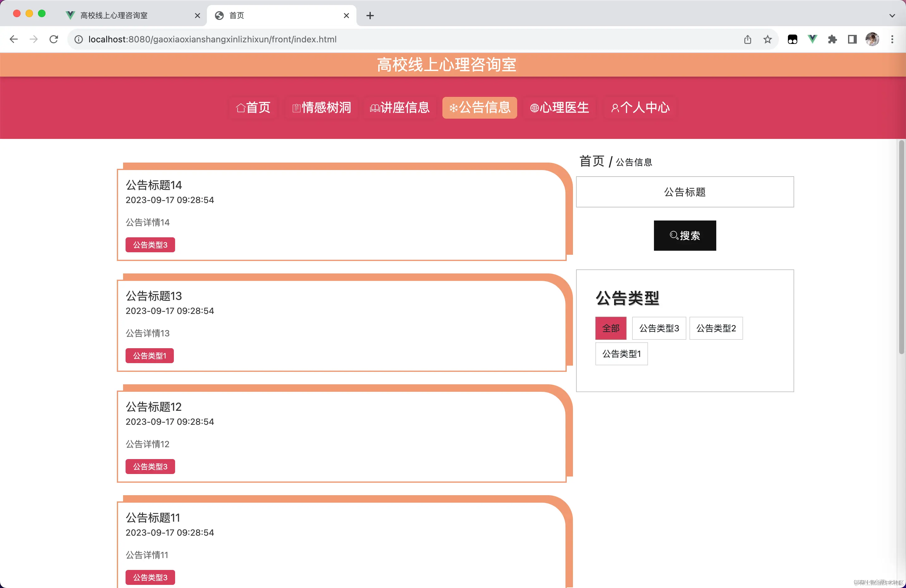Click the magnifier icon inside 搜索 button

tap(674, 235)
